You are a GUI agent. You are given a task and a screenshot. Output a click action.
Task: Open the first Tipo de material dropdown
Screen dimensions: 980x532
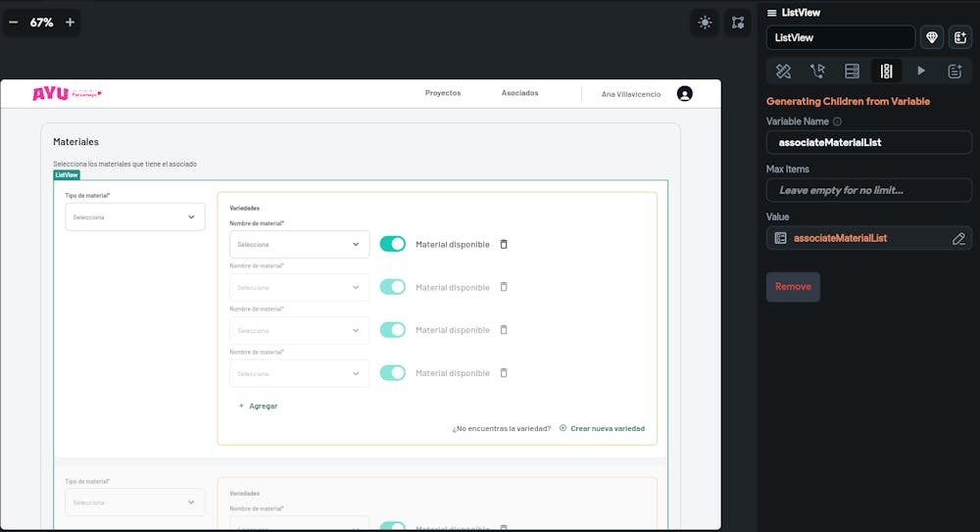135,217
